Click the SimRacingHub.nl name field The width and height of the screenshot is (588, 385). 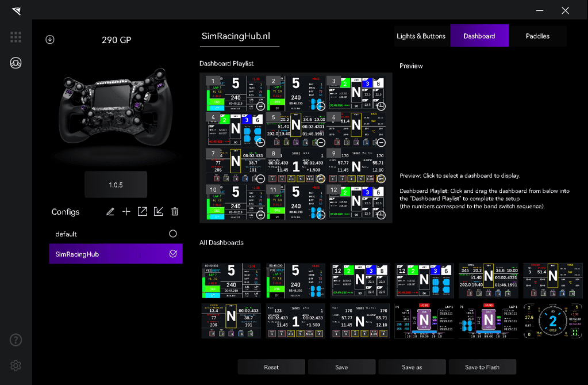coord(239,36)
